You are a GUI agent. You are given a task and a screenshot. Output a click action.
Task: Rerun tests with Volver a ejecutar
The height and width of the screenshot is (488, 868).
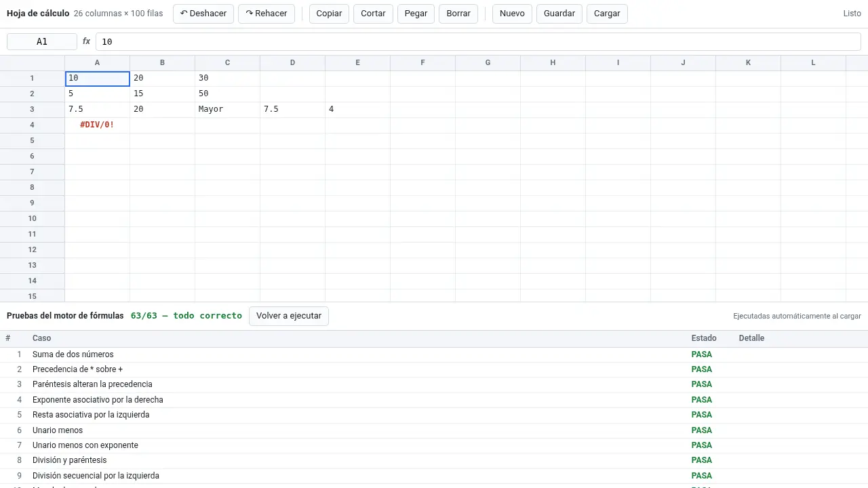pyautogui.click(x=289, y=316)
